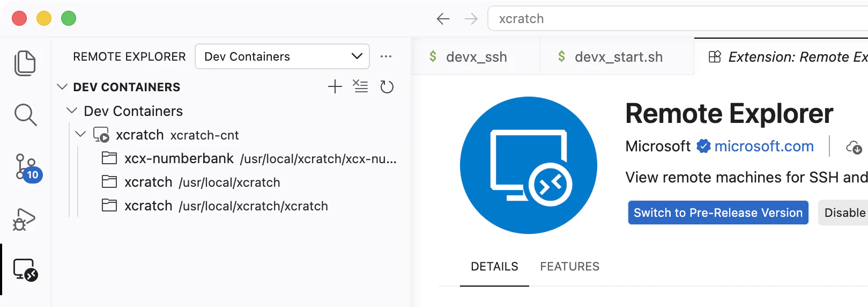Collapse the DEV CONTAINERS section
The width and height of the screenshot is (868, 307).
tap(62, 87)
